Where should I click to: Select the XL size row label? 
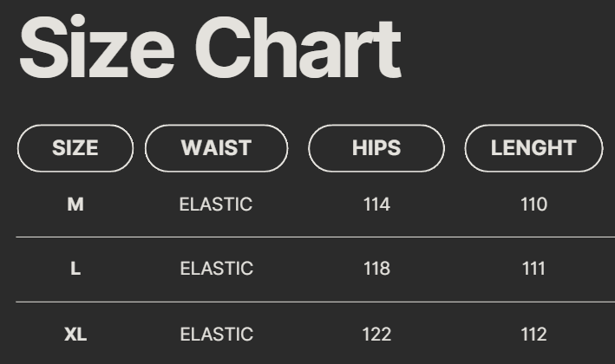point(75,334)
